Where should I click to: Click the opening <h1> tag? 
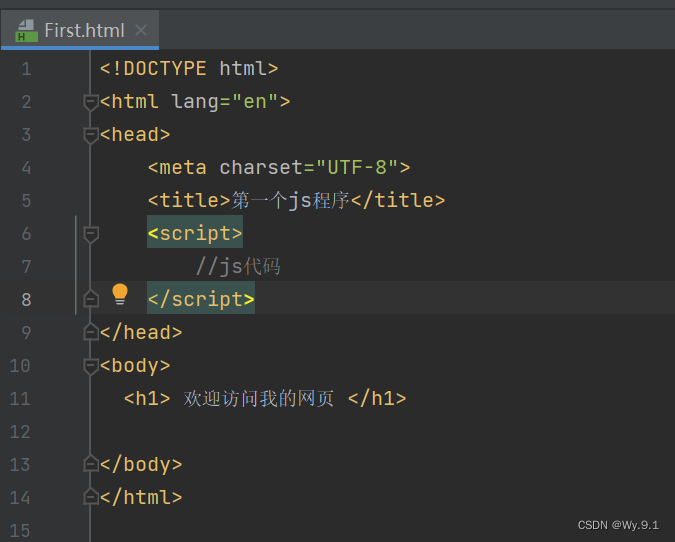click(x=147, y=399)
